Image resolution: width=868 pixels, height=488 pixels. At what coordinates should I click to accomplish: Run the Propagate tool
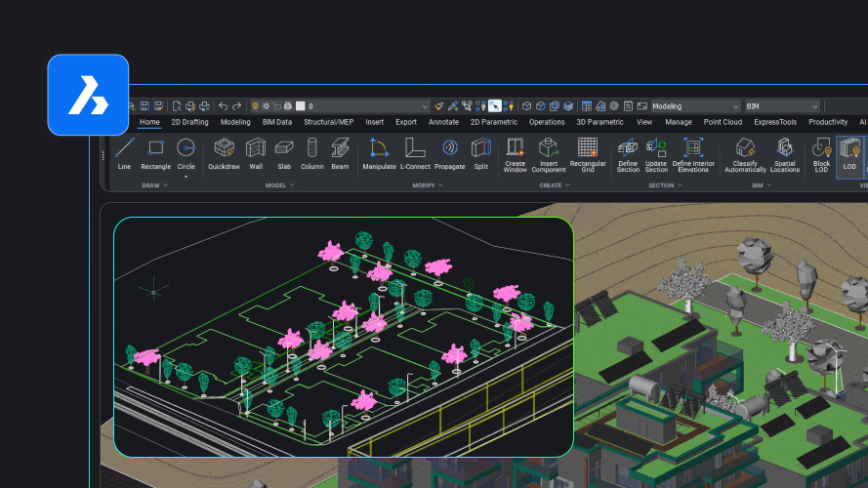click(x=449, y=154)
